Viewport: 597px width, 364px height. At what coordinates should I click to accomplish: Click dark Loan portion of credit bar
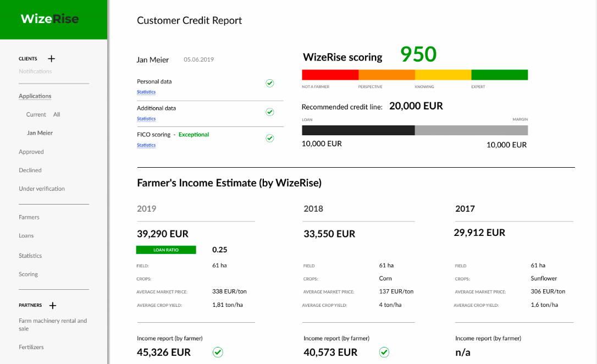pyautogui.click(x=358, y=130)
